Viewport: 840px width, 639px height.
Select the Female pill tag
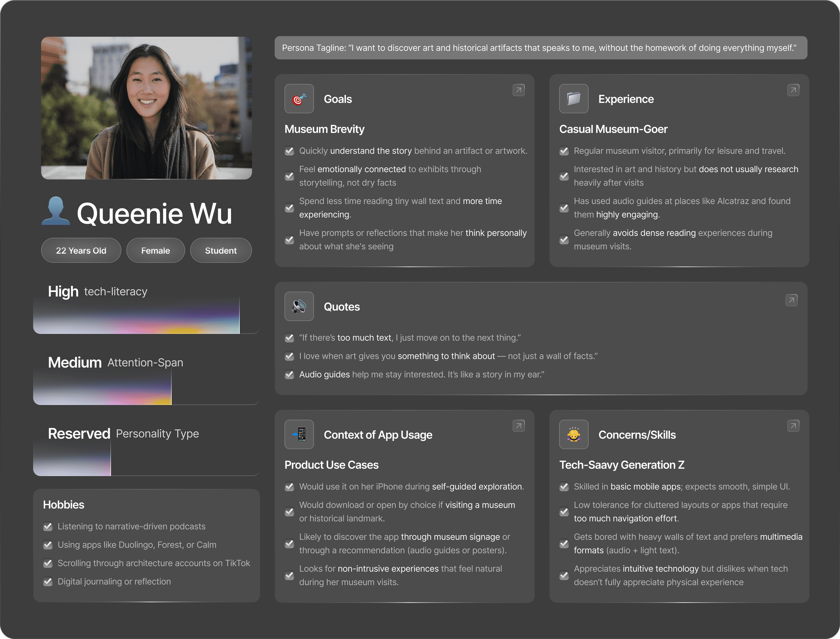(x=155, y=251)
